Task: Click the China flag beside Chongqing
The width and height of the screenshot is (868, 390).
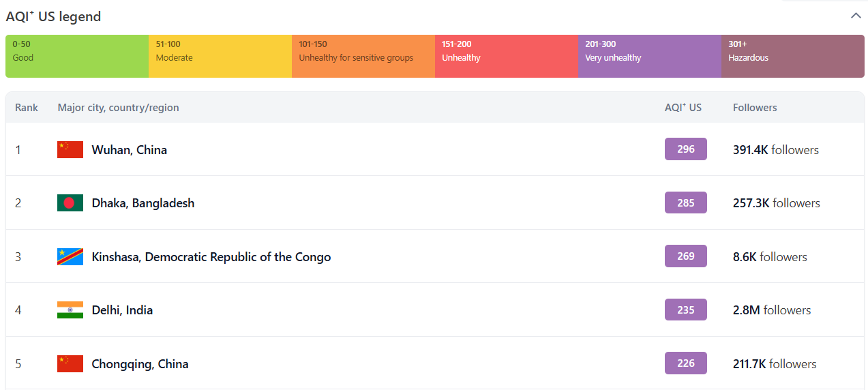Action: tap(70, 364)
